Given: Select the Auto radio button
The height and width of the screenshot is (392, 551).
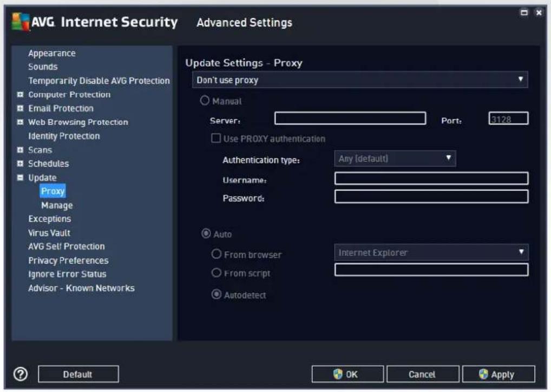Looking at the screenshot, I should click(x=206, y=233).
